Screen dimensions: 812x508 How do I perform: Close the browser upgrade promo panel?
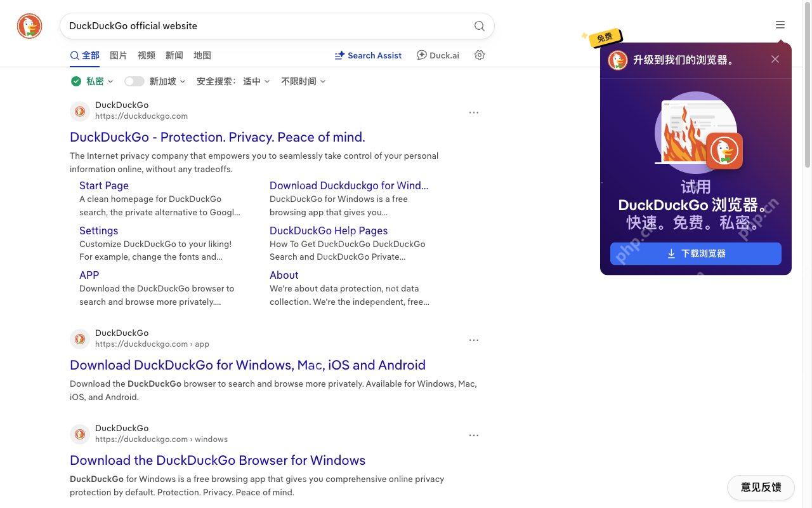click(775, 59)
